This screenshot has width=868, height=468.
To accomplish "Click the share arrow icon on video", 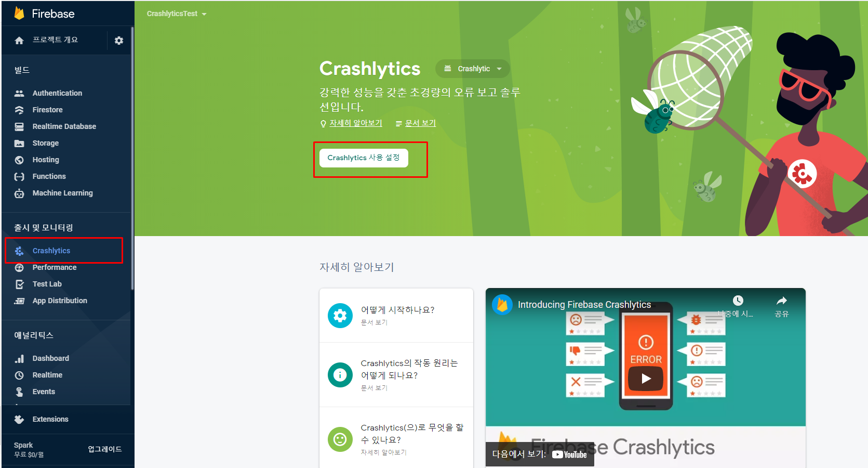I will [782, 301].
